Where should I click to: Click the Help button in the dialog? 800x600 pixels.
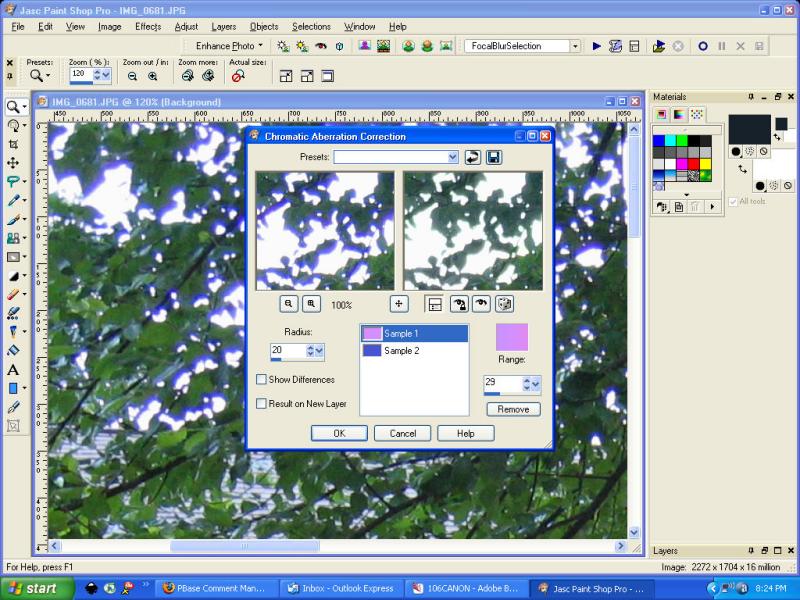[465, 433]
